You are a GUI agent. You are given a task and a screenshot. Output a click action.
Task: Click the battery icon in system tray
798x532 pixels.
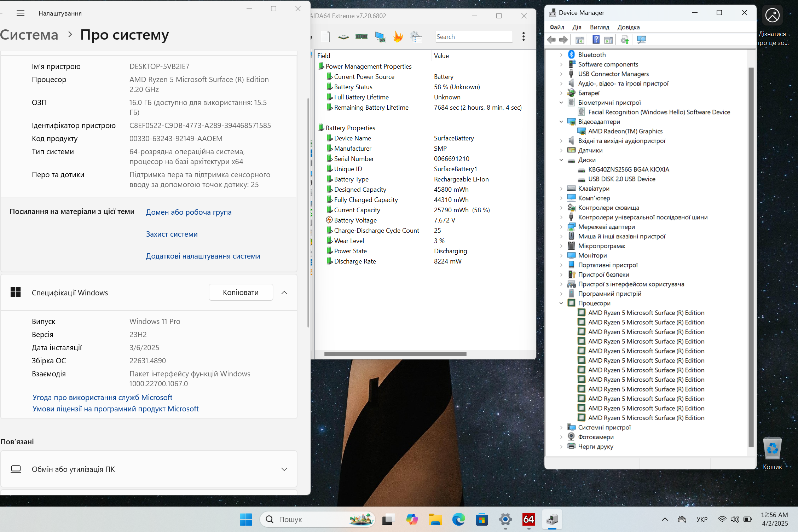coord(747,519)
